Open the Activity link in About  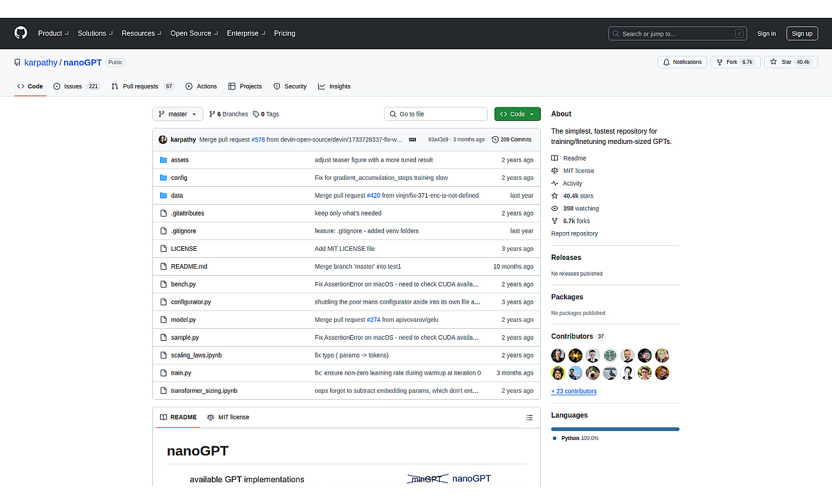click(567, 184)
